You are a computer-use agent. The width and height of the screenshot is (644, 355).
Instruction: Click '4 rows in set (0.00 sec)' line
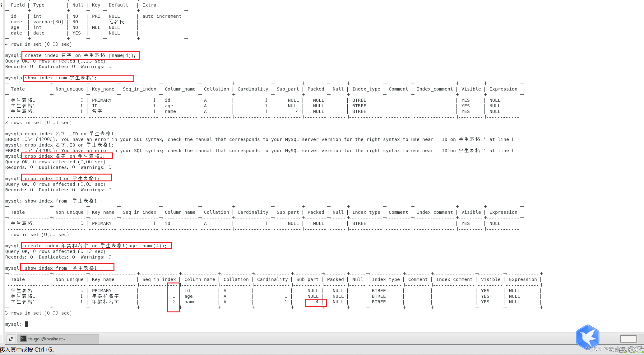[39, 44]
